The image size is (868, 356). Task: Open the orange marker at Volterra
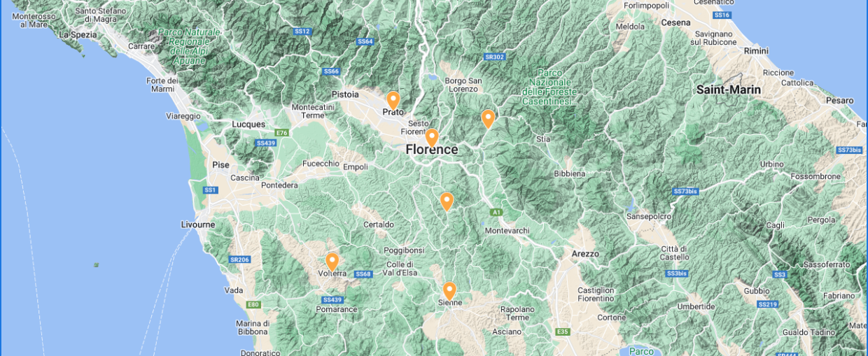click(332, 262)
